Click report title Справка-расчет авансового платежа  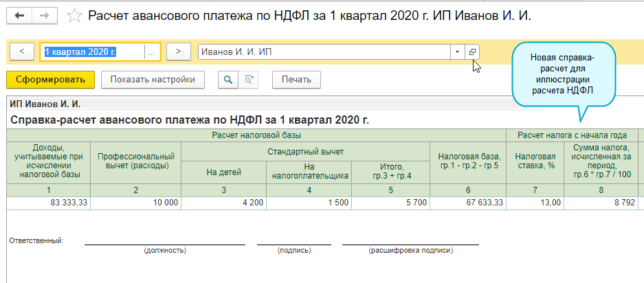189,120
